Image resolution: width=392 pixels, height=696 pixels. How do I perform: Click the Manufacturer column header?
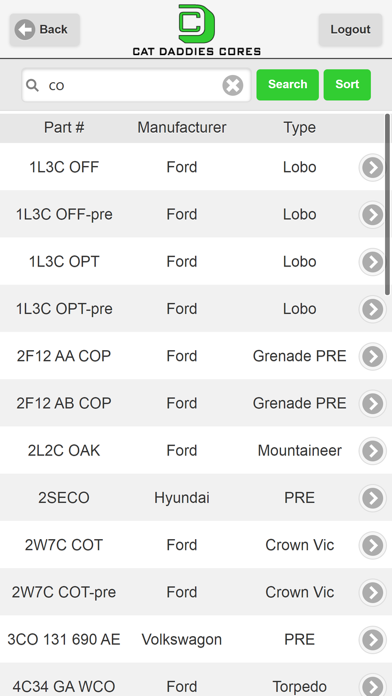point(182,128)
